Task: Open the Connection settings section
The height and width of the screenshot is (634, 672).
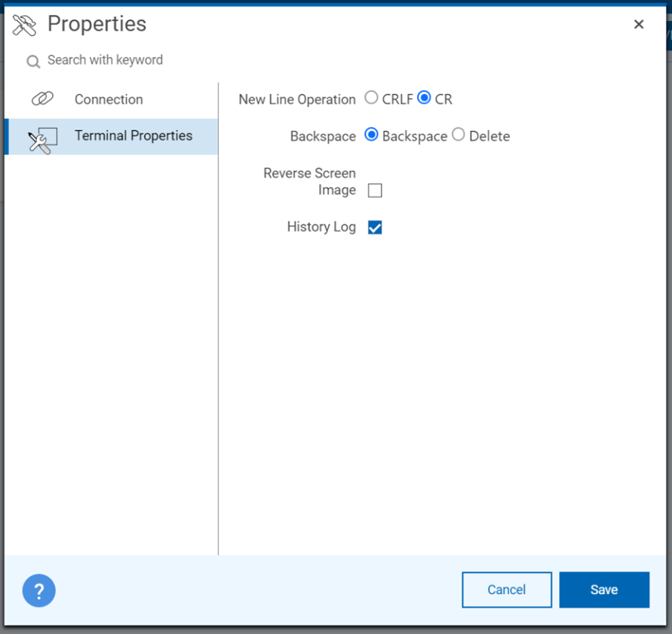Action: coord(108,99)
